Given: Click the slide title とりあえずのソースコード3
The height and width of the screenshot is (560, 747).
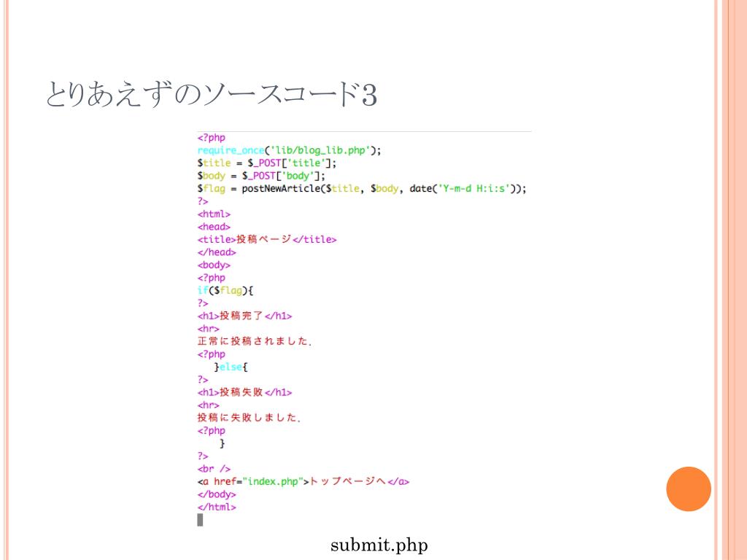Looking at the screenshot, I should click(x=212, y=94).
